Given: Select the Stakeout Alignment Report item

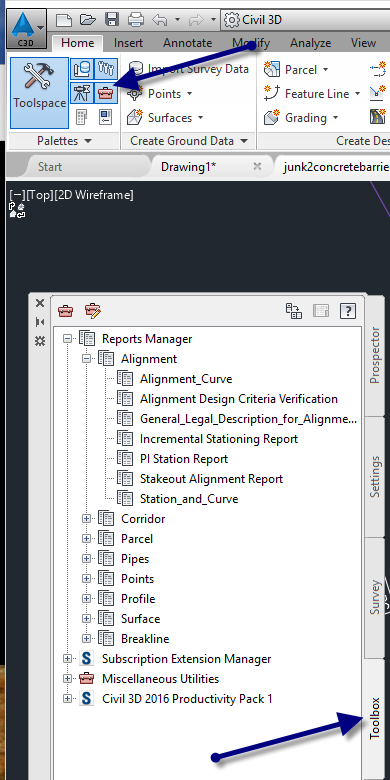Looking at the screenshot, I should pos(211,479).
